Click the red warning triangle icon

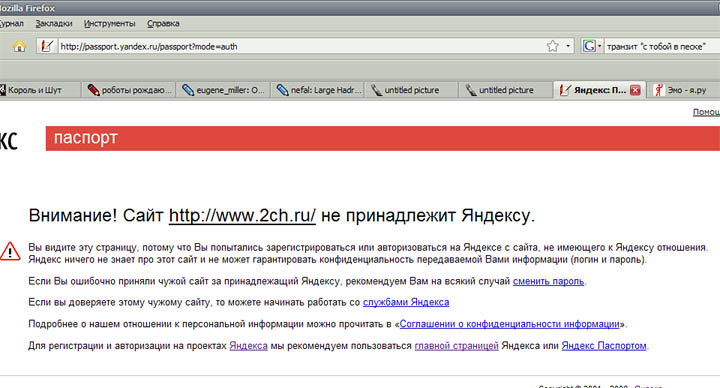click(10, 251)
